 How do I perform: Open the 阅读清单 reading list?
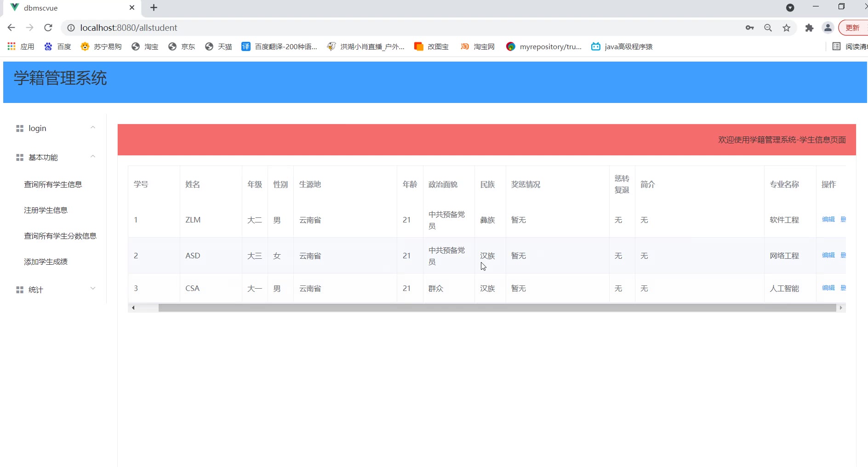pyautogui.click(x=850, y=46)
